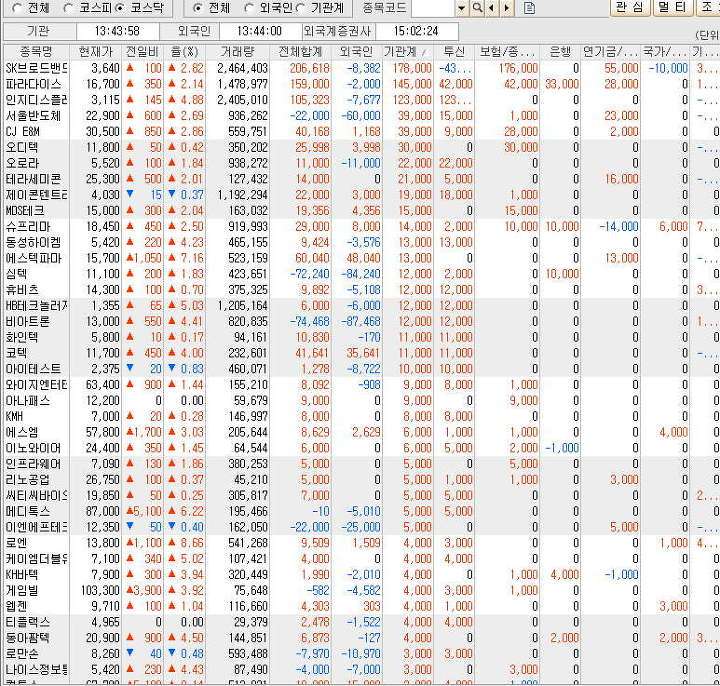Sort by the 국가/... column header
Viewport: 720px width, 686px height.
tap(665, 51)
